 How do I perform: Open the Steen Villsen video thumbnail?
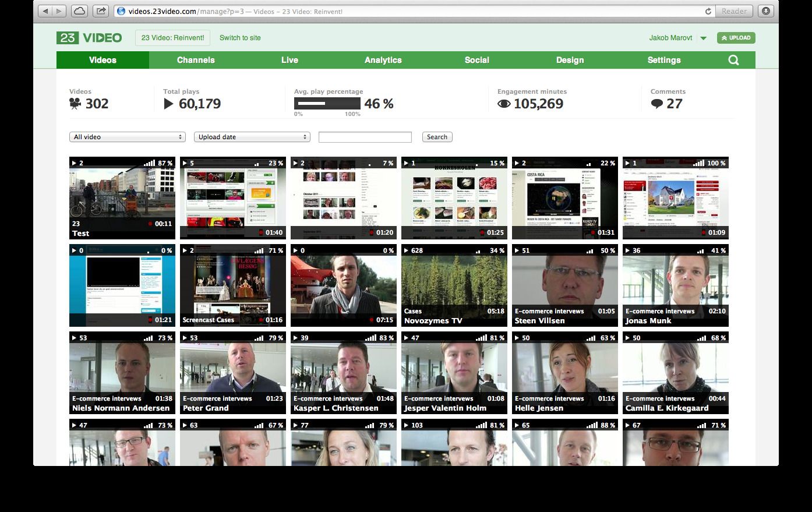(x=564, y=285)
